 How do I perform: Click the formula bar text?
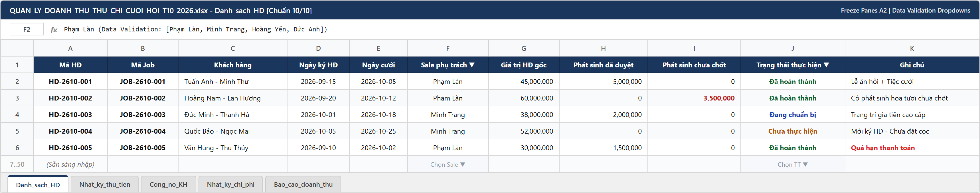coord(196,29)
